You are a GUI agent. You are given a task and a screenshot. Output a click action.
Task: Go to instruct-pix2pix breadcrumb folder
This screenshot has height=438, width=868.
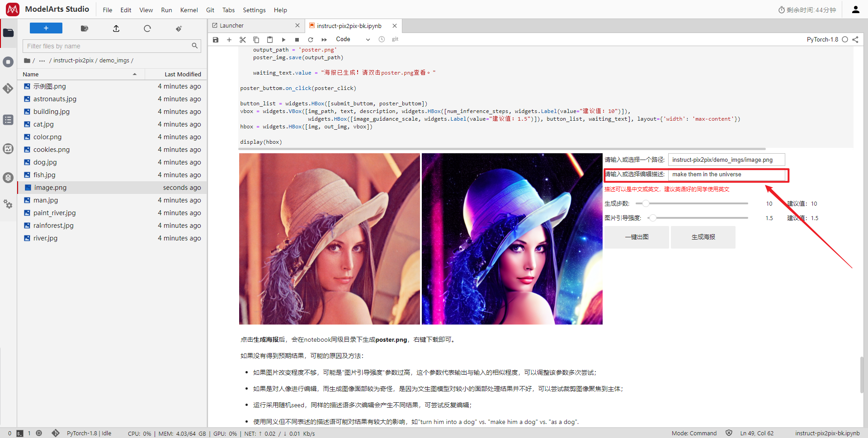[x=73, y=61]
